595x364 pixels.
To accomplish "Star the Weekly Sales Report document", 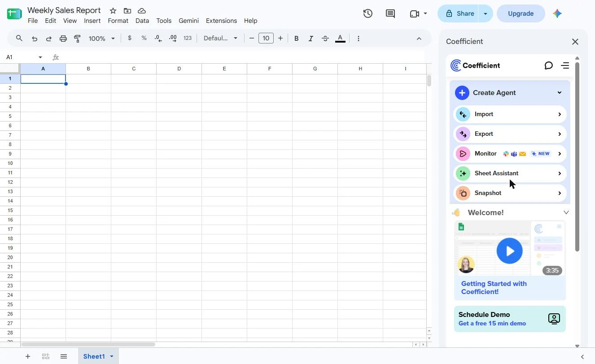I will pyautogui.click(x=113, y=11).
